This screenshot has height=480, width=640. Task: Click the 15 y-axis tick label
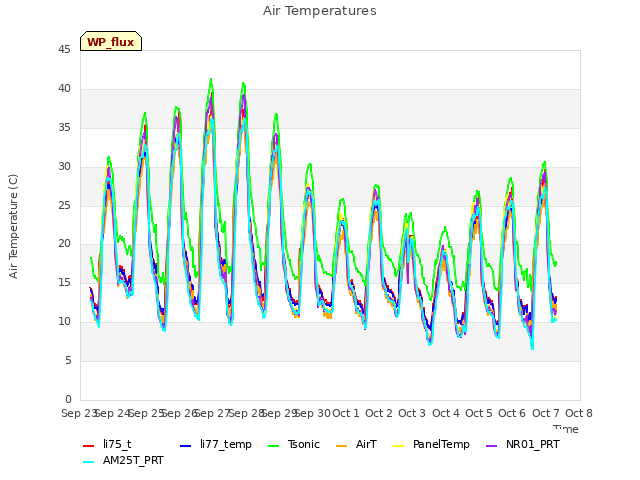64,282
